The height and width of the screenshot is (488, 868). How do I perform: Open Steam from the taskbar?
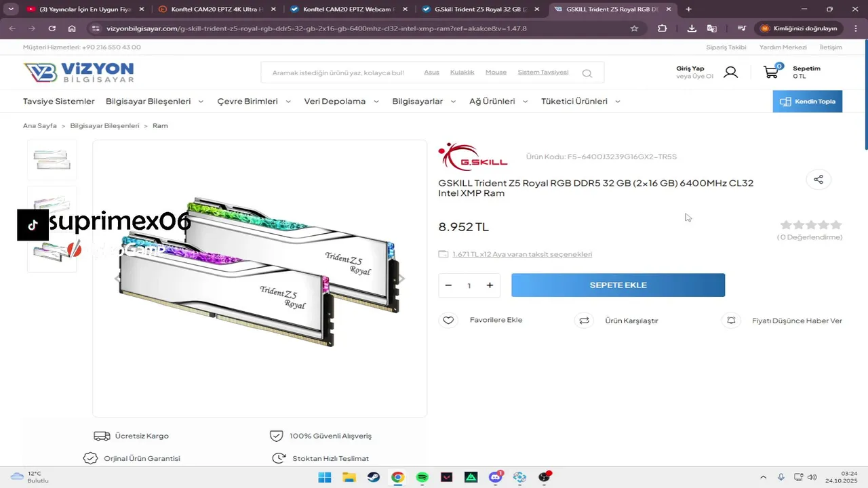[374, 477]
